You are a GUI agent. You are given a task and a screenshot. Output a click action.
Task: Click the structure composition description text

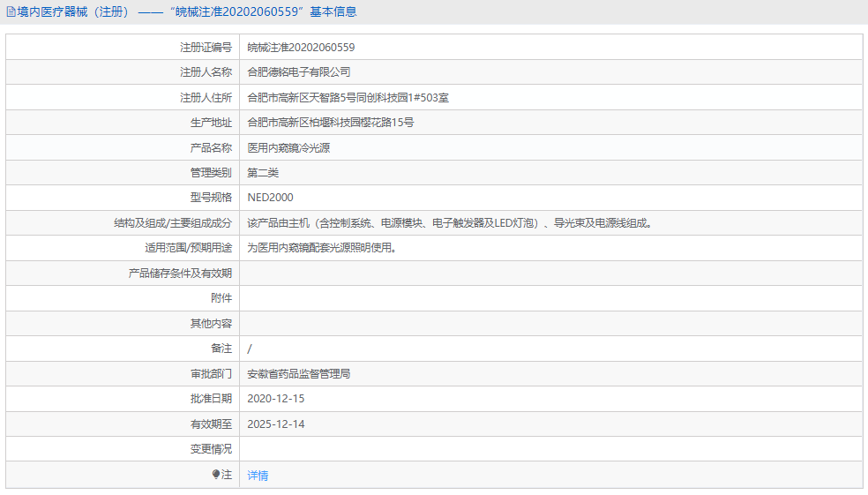[451, 223]
